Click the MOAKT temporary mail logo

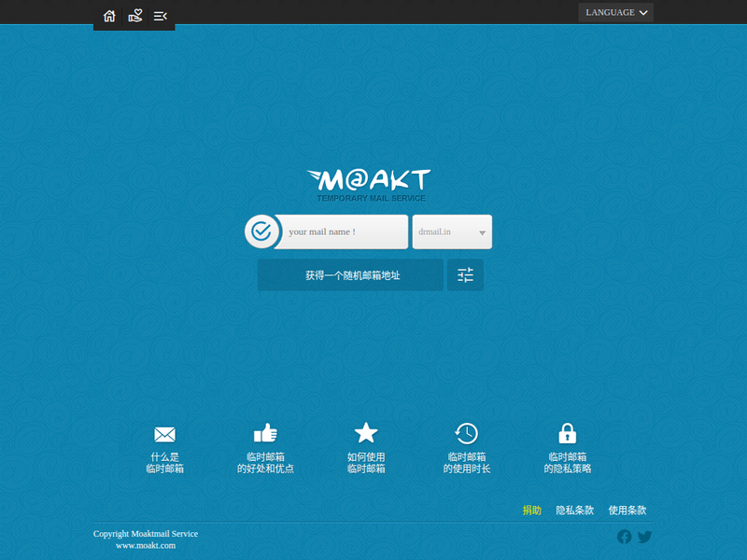pyautogui.click(x=369, y=185)
